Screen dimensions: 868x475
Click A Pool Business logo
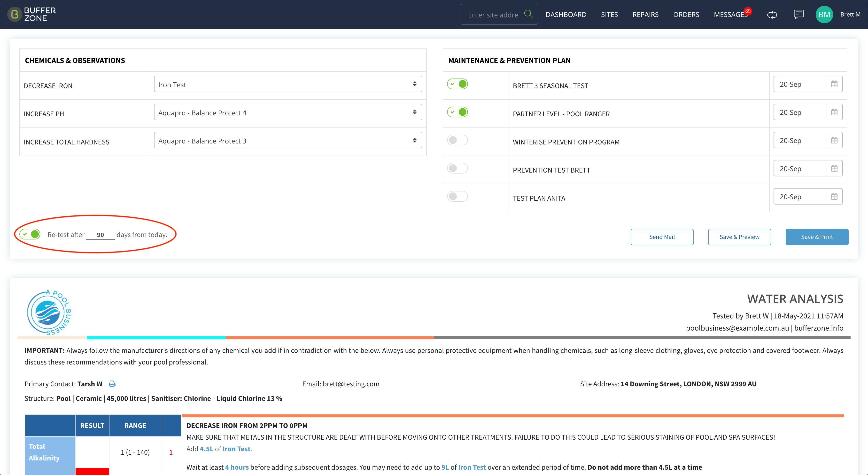(x=49, y=313)
